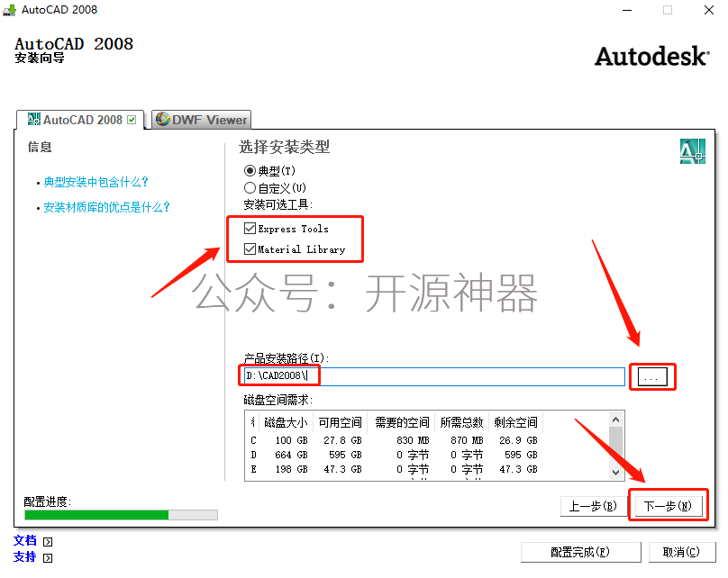Uncheck the Material Library checkbox
This screenshot has height=578, width=728.
click(x=250, y=248)
